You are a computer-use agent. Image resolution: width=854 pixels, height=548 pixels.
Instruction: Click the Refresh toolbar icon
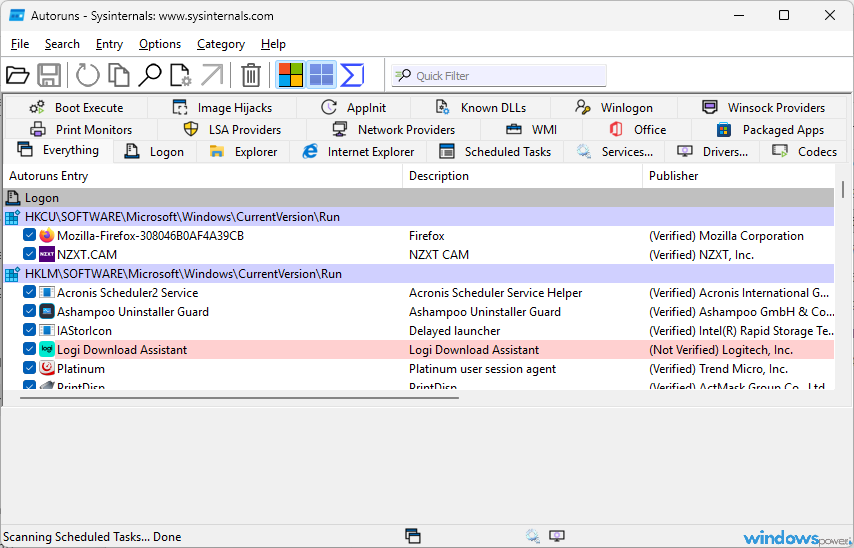87,75
